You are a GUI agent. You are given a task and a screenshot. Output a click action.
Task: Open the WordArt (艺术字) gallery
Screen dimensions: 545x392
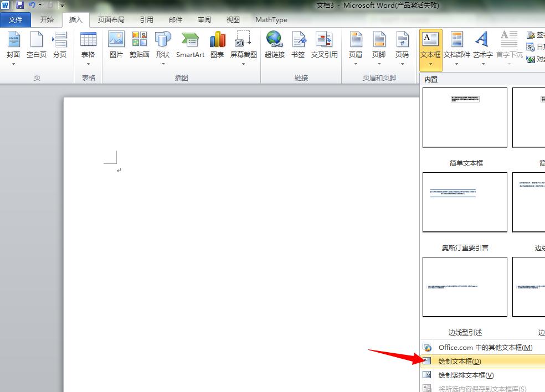(x=482, y=39)
